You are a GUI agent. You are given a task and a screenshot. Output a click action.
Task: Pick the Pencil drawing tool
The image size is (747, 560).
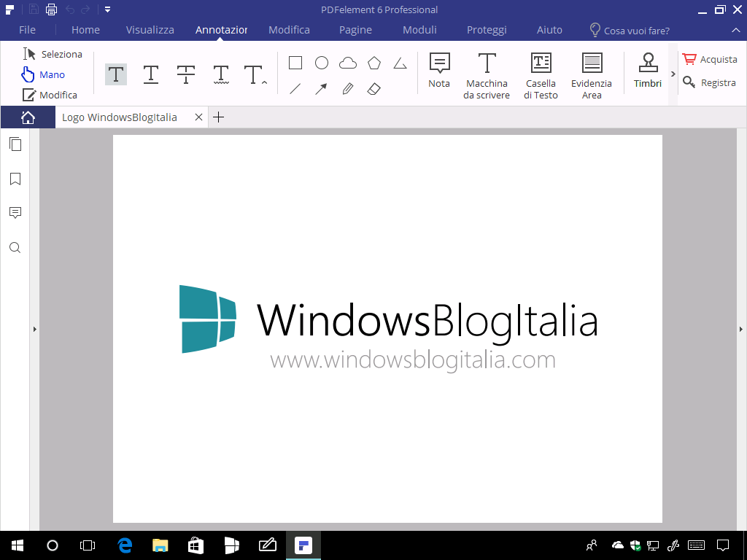tap(348, 88)
